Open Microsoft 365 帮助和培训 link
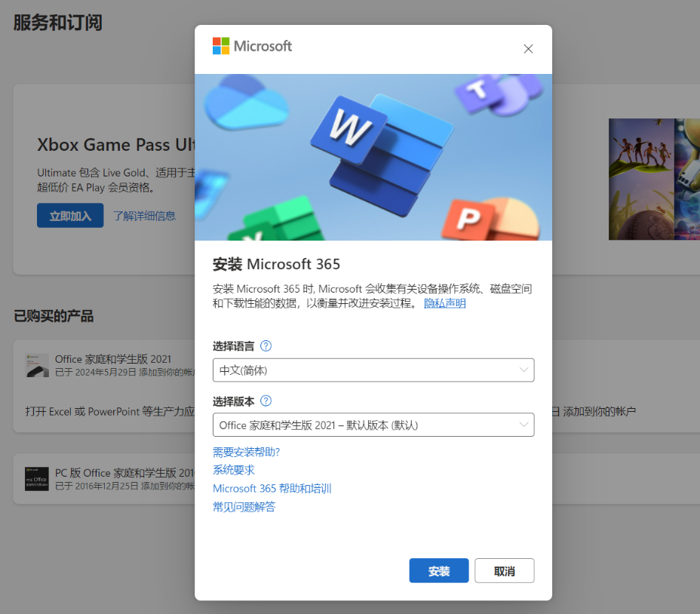The image size is (700, 614). click(x=272, y=489)
